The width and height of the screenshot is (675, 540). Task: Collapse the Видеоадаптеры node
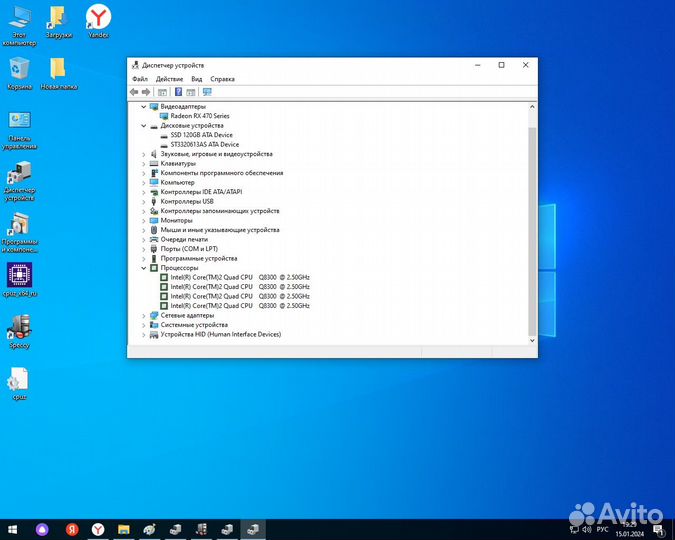click(x=144, y=106)
